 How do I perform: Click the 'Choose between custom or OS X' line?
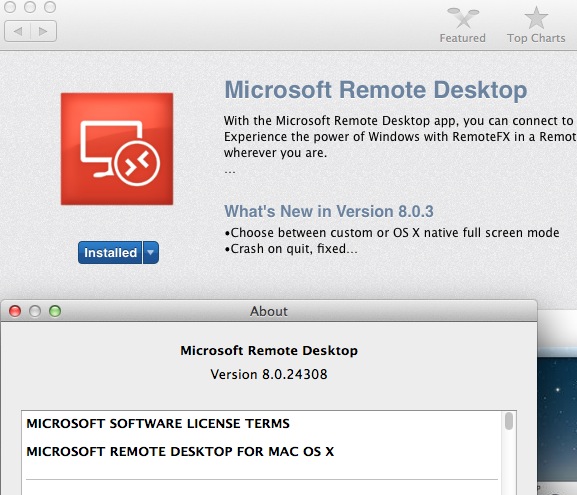pyautogui.click(x=392, y=233)
